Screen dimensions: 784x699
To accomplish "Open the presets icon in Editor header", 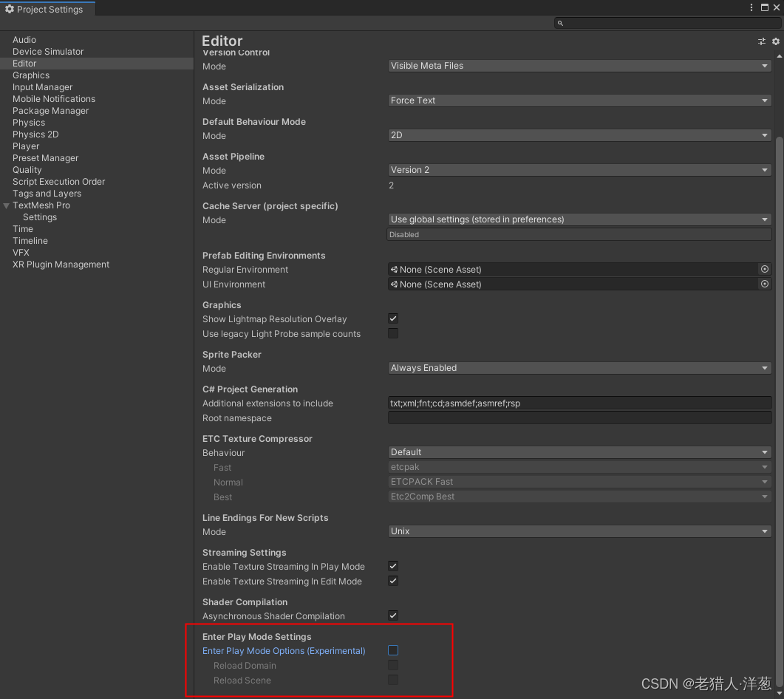I will [x=762, y=41].
